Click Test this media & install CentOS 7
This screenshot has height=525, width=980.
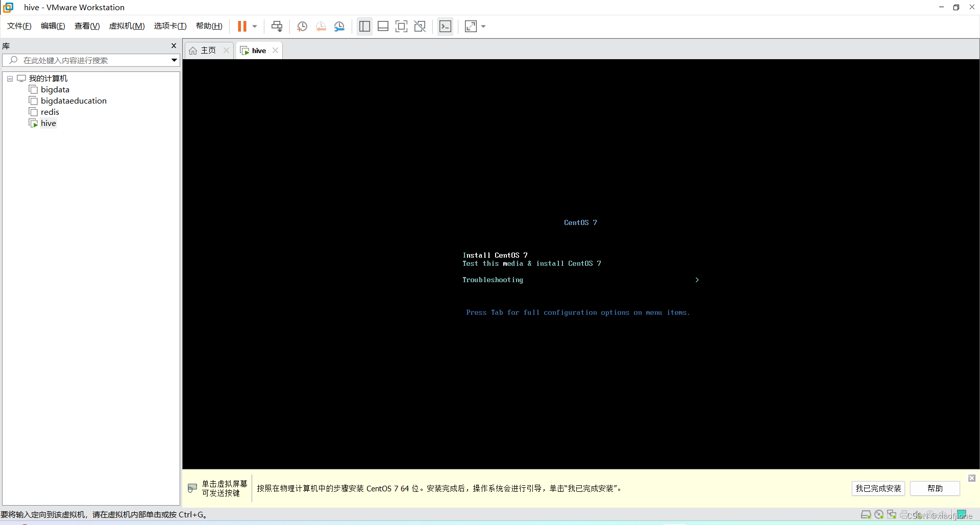(532, 263)
